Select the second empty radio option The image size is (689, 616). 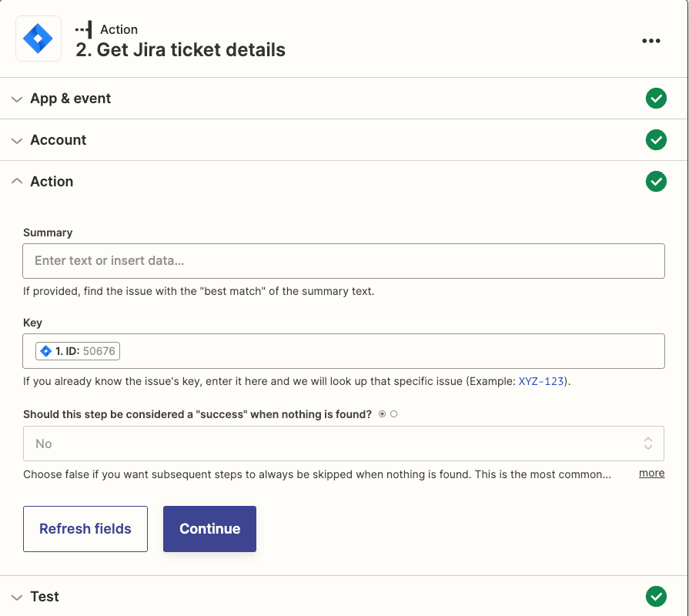[393, 414]
